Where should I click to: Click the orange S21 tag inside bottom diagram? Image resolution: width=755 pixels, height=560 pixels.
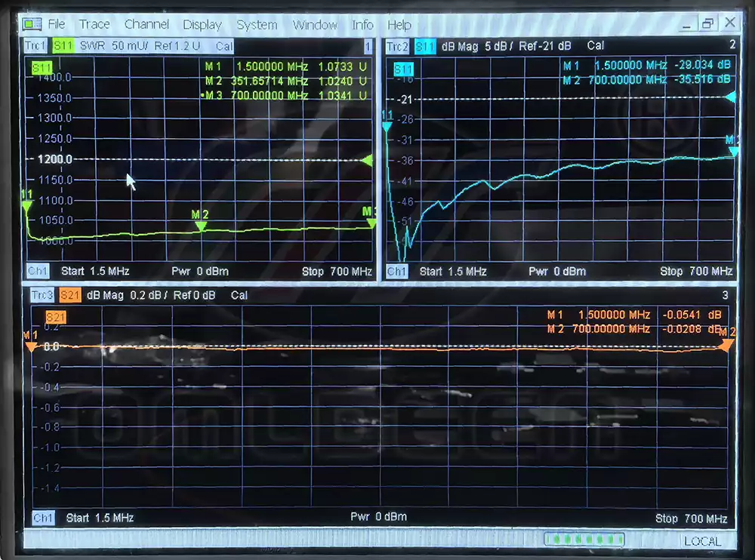pos(55,317)
